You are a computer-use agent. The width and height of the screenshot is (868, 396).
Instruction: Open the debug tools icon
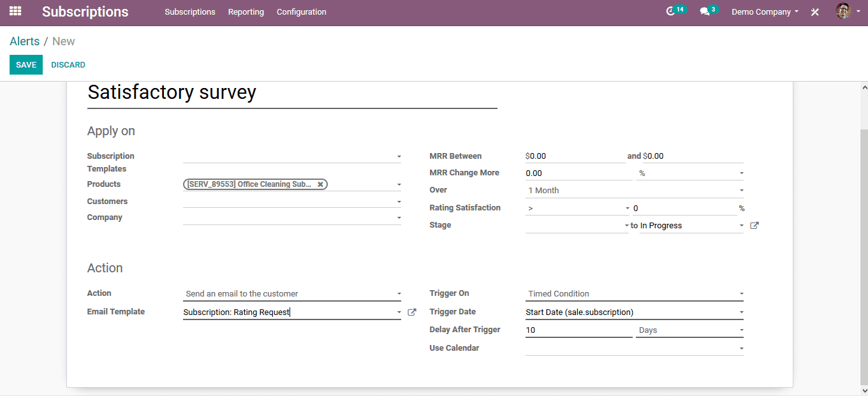pyautogui.click(x=815, y=12)
